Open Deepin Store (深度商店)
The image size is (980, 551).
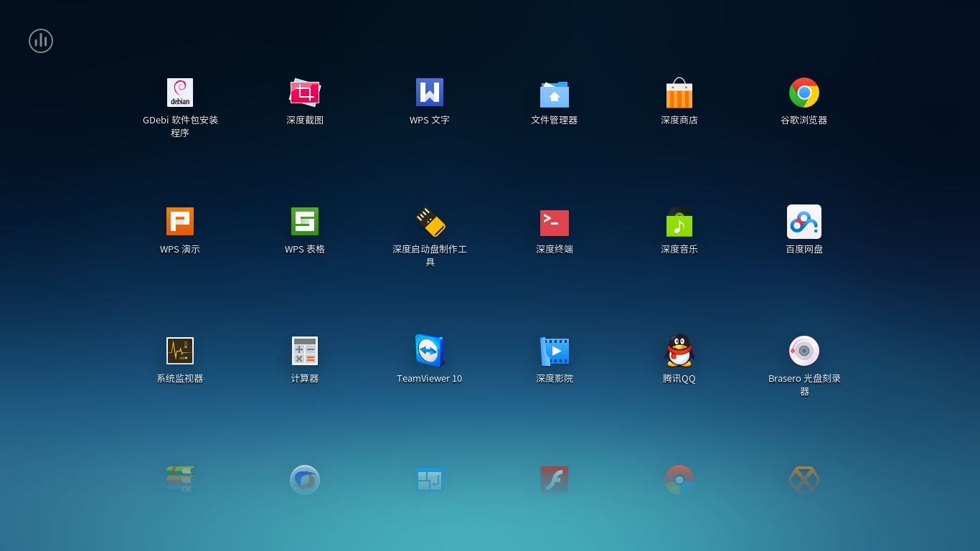click(x=679, y=93)
